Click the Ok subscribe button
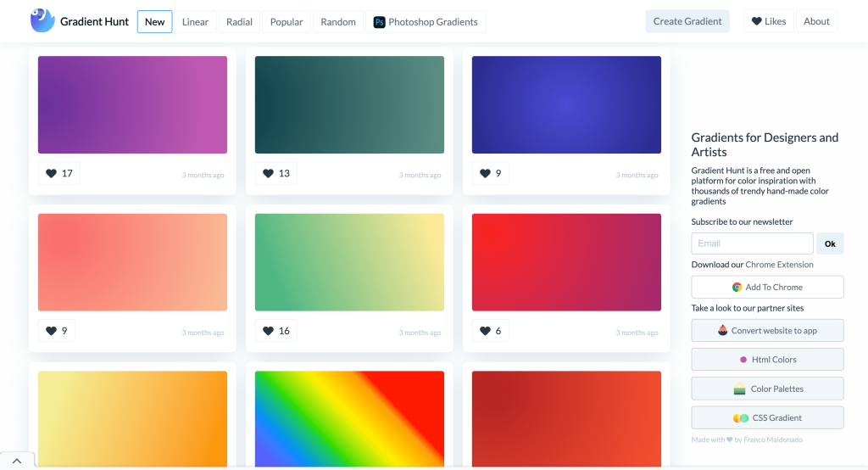Screen dimensions: 868x470 830,243
